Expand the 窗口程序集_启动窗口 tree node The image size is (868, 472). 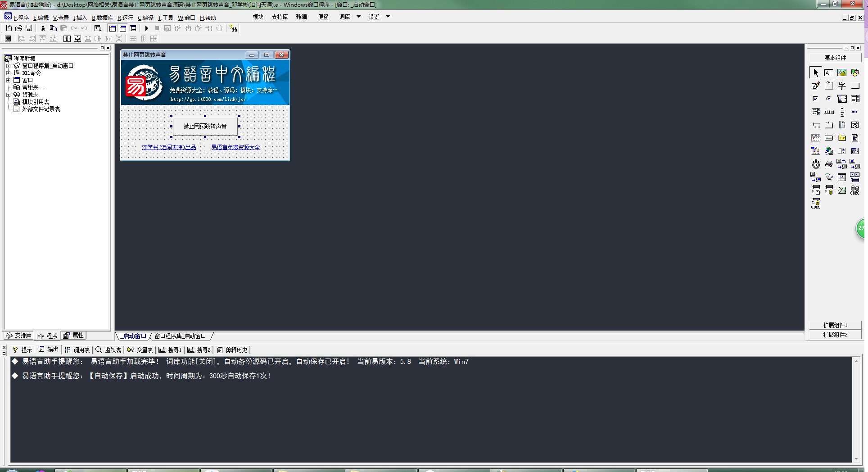[x=8, y=66]
